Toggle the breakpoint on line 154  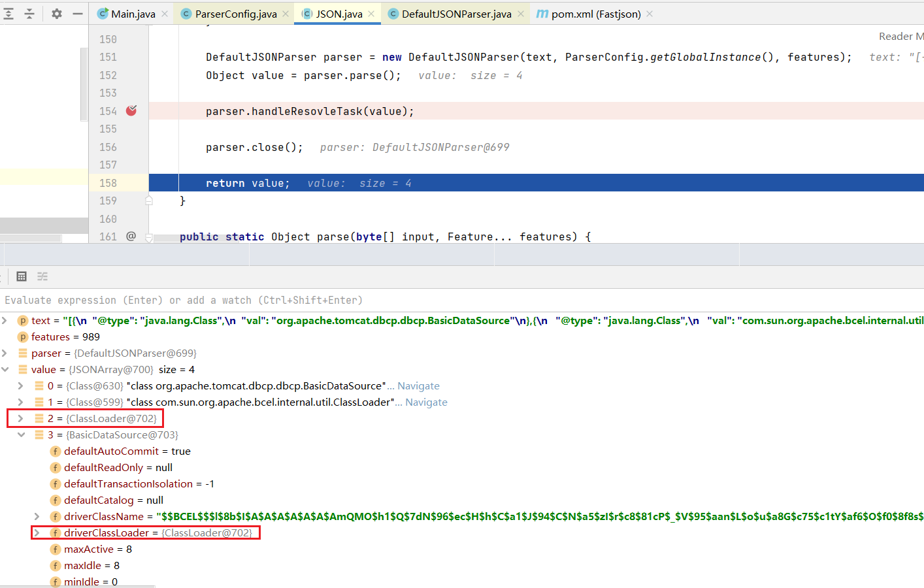pos(131,110)
